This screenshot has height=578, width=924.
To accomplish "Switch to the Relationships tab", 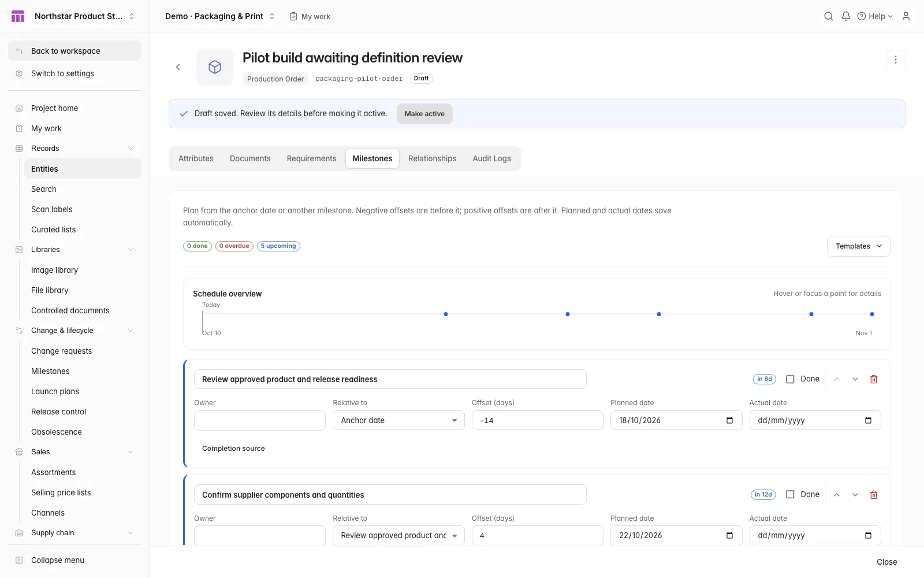I will click(432, 158).
